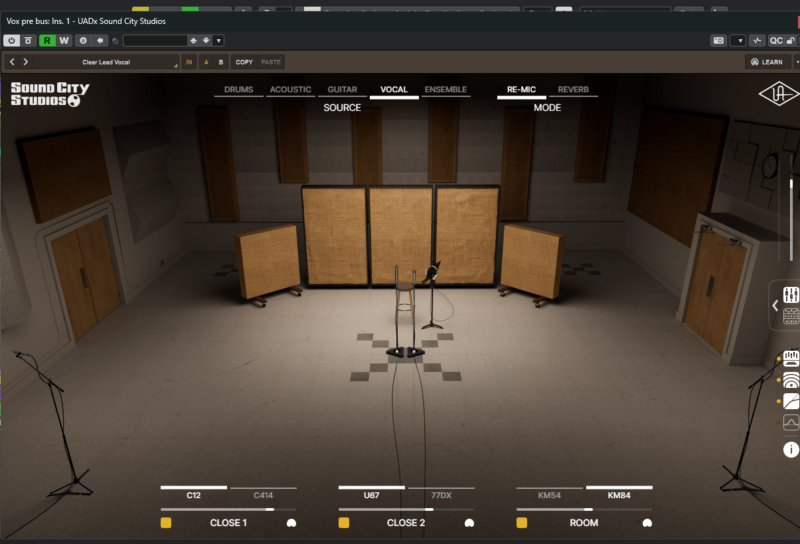Select the B comparison state

tap(221, 62)
